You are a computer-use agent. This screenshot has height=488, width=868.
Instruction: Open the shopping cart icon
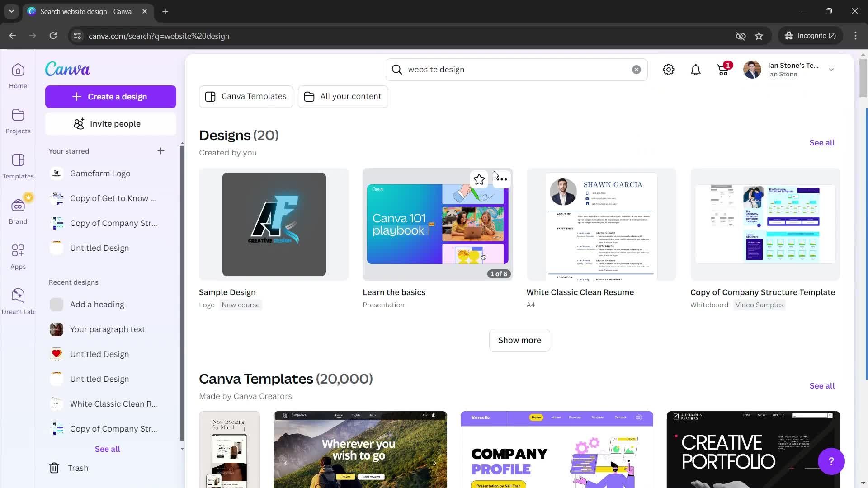(723, 70)
